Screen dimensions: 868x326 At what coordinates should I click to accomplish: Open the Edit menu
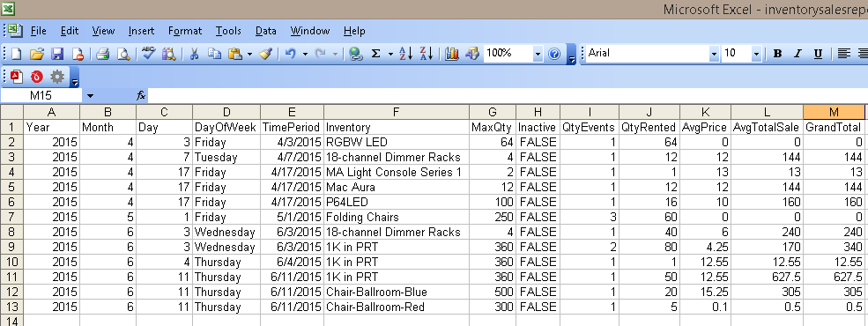tap(70, 31)
